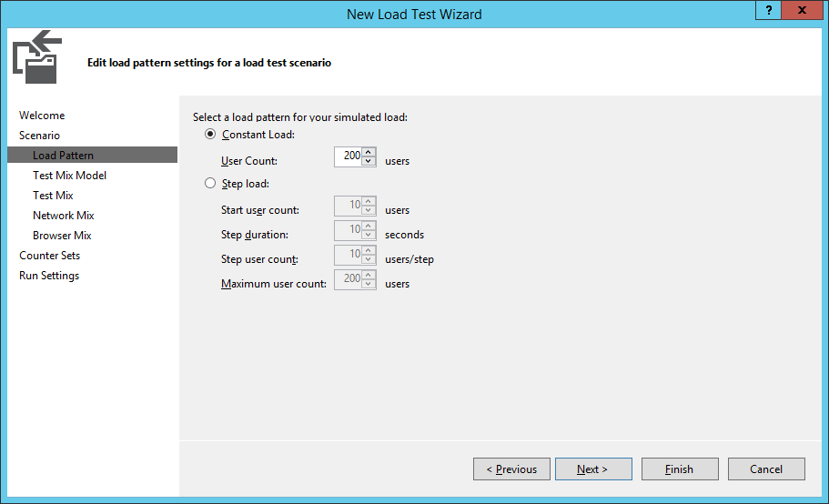This screenshot has height=504, width=829.
Task: Close the New Load Test Wizard
Action: [802, 10]
